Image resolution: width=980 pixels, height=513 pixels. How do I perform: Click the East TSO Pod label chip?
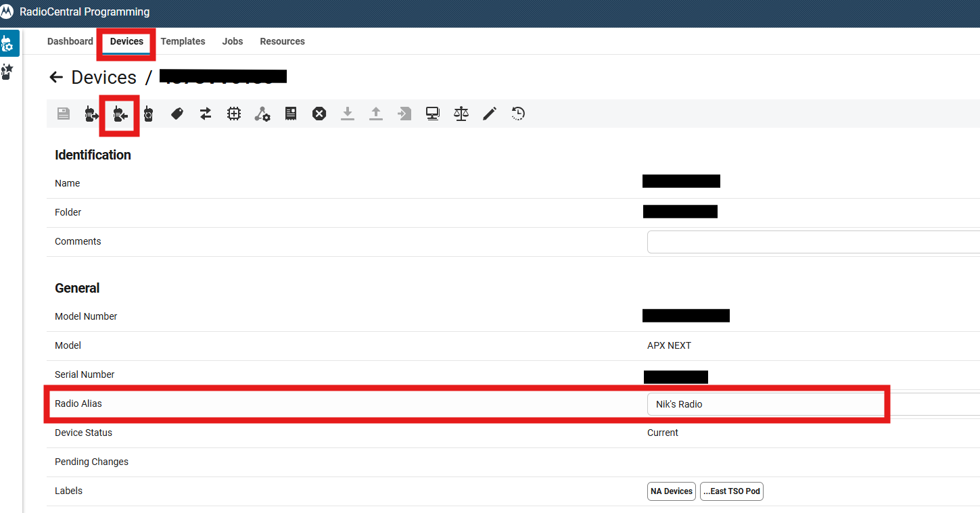point(732,491)
